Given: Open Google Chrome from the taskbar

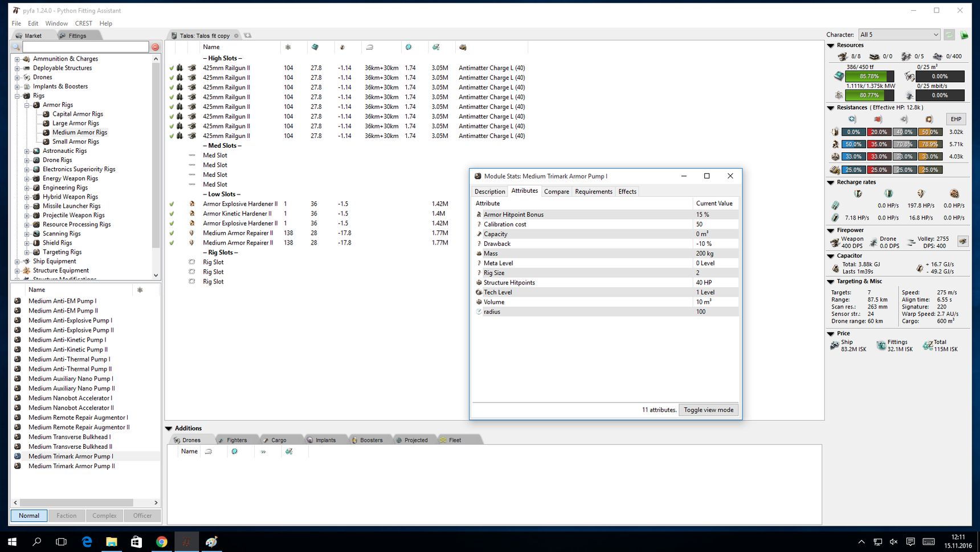Looking at the screenshot, I should point(162,542).
